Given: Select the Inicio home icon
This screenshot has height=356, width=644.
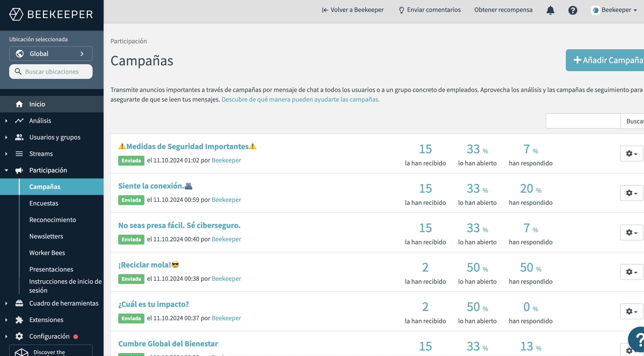Looking at the screenshot, I should click(x=19, y=104).
